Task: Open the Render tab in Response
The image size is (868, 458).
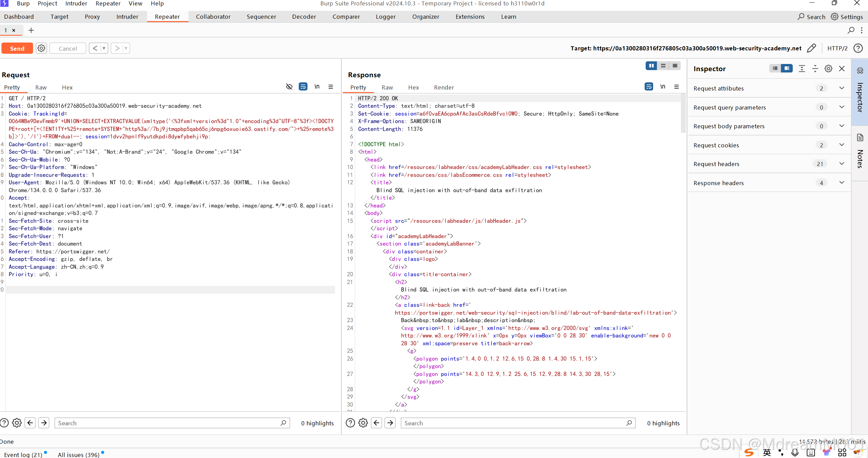Action: [x=444, y=87]
